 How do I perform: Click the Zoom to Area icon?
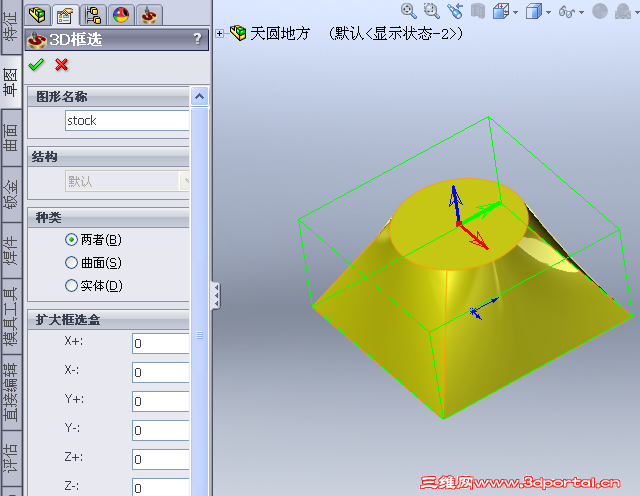click(431, 11)
